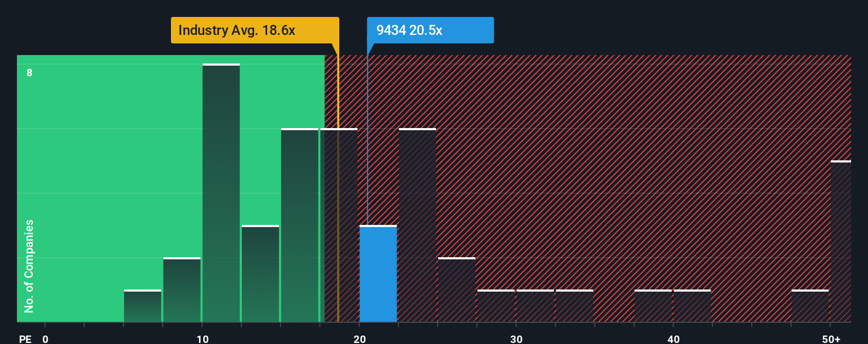Select the rightmost 50+ histogram bar
The image size is (868, 344).
tap(841, 241)
